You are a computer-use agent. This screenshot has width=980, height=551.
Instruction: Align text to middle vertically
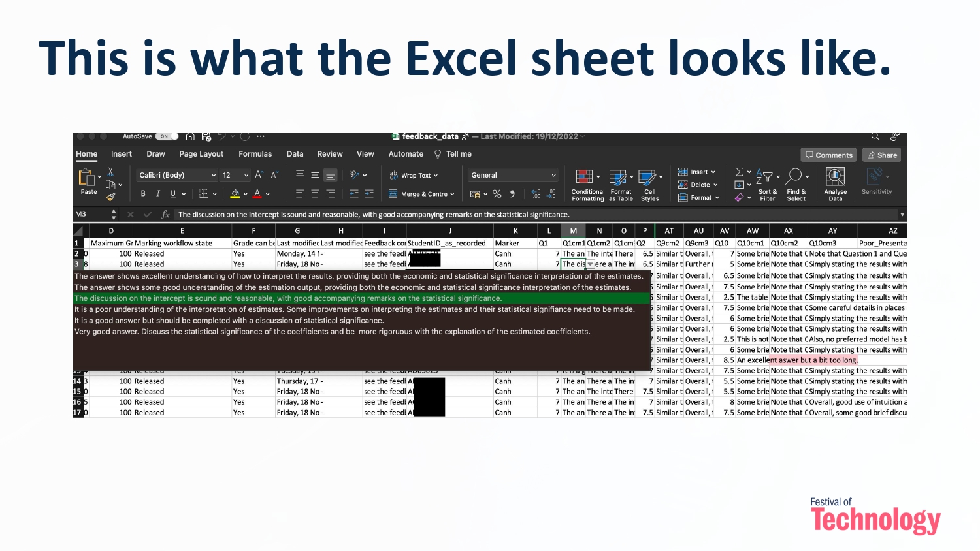point(315,174)
